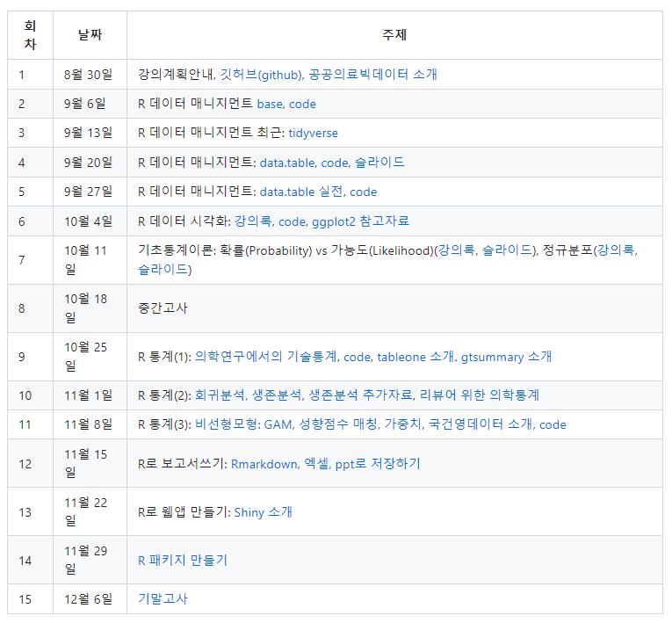Open the 공공의료빅데이터 소개 link
The height and width of the screenshot is (623, 672).
point(372,75)
